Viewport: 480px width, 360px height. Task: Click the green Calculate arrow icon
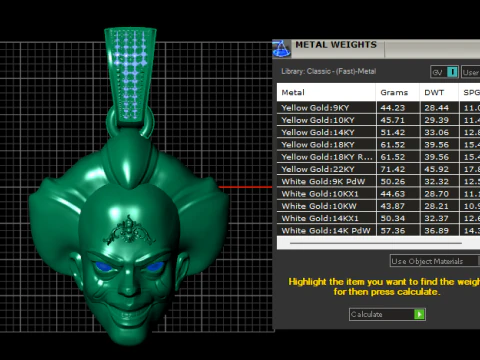(x=419, y=314)
